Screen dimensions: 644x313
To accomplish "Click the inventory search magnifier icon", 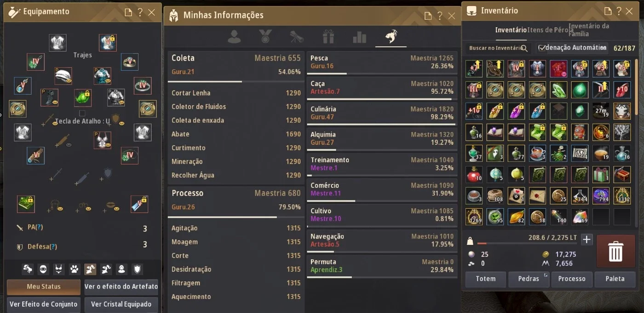I will (x=524, y=48).
